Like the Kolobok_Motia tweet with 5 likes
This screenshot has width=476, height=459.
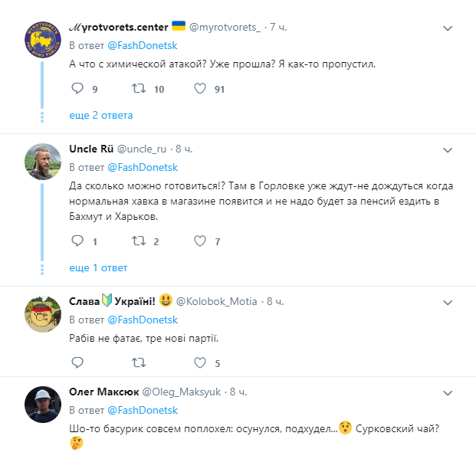point(200,362)
